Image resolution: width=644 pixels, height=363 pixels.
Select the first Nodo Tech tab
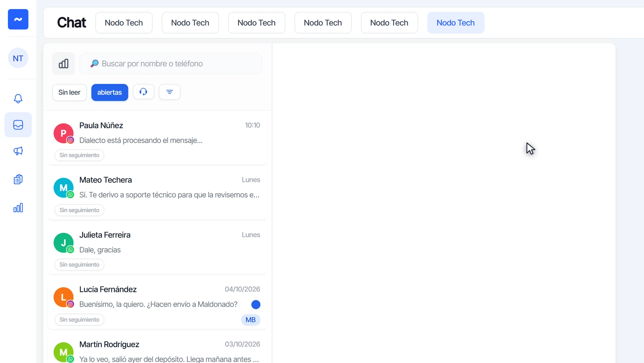click(124, 23)
